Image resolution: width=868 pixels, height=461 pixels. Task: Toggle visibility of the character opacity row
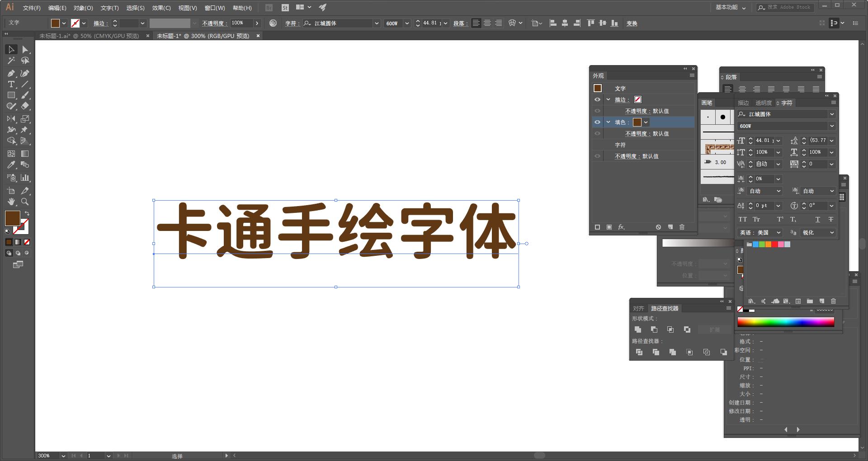click(598, 156)
